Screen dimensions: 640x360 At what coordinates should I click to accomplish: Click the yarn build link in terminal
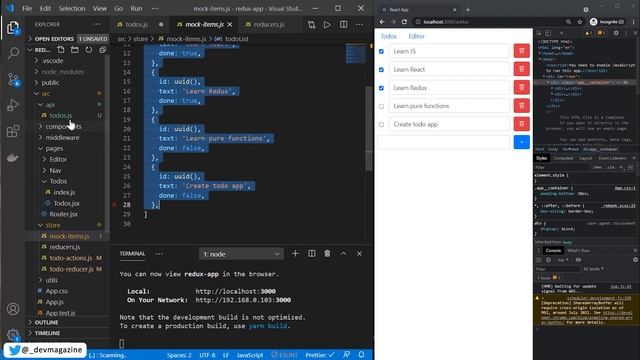[x=269, y=326]
